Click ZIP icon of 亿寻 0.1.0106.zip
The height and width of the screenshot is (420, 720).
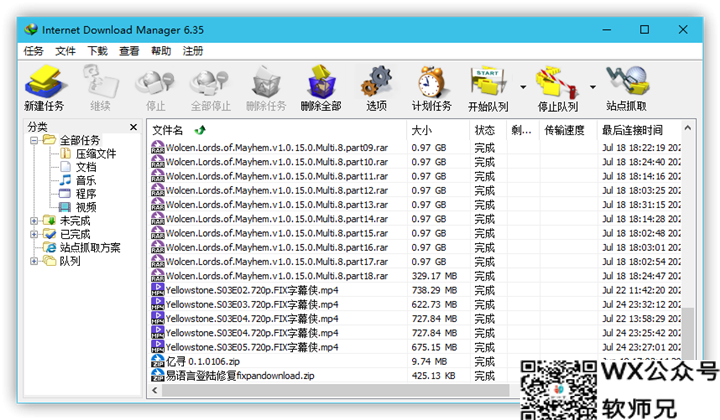point(158,361)
